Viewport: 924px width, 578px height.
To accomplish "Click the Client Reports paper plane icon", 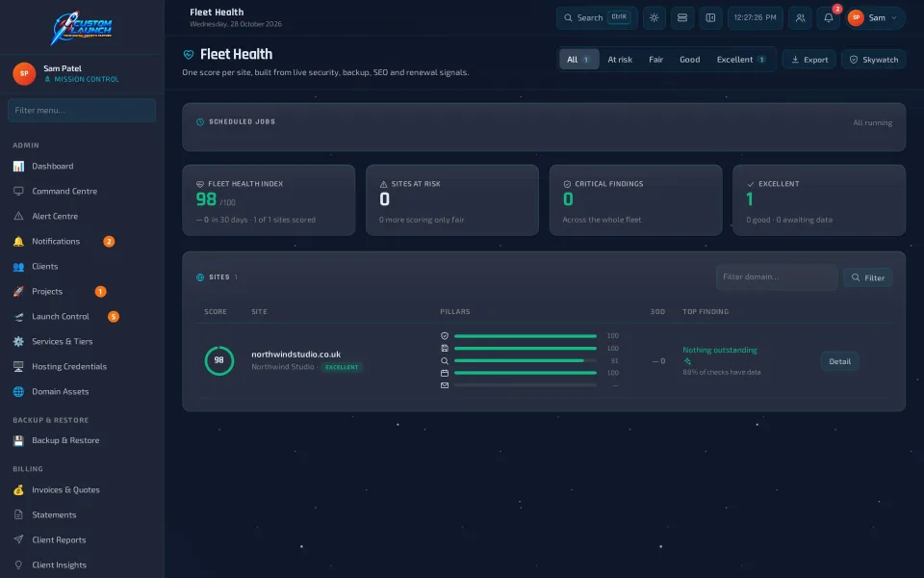I will 19,539.
